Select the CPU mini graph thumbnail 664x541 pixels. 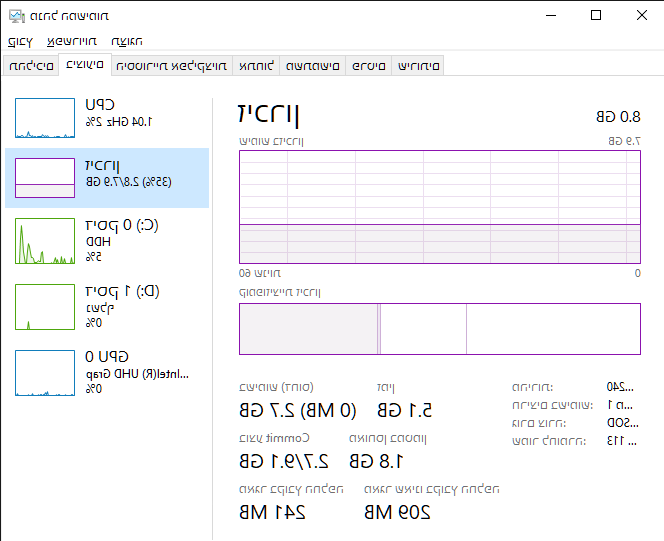pos(45,118)
